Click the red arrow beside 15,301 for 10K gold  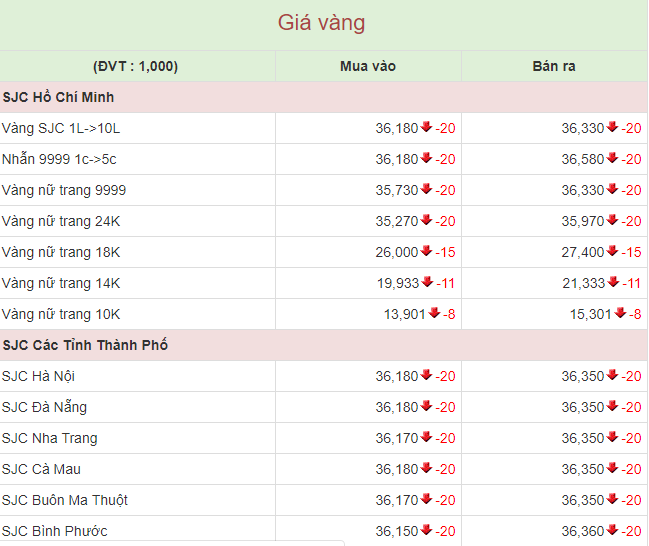620,313
